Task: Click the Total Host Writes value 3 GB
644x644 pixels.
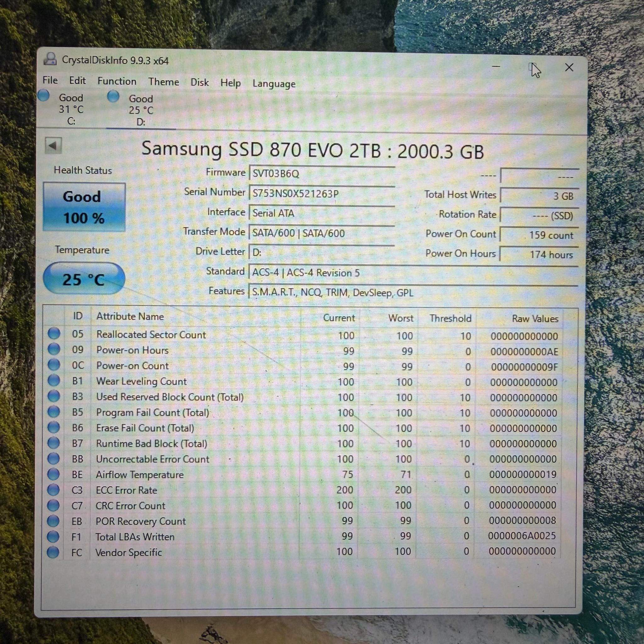Action: point(539,196)
